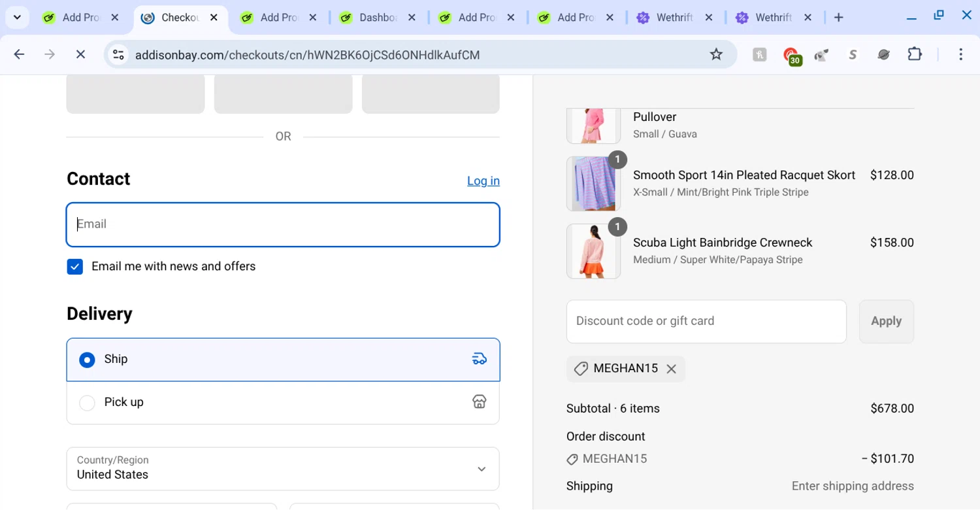Click Scuba Light Bainbridge Crewneck name
980x510 pixels.
point(723,243)
